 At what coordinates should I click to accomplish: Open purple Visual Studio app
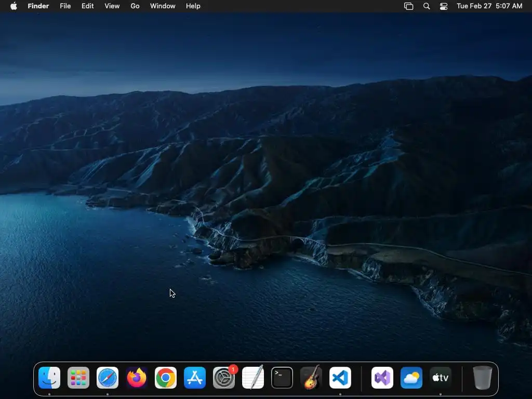coord(382,378)
